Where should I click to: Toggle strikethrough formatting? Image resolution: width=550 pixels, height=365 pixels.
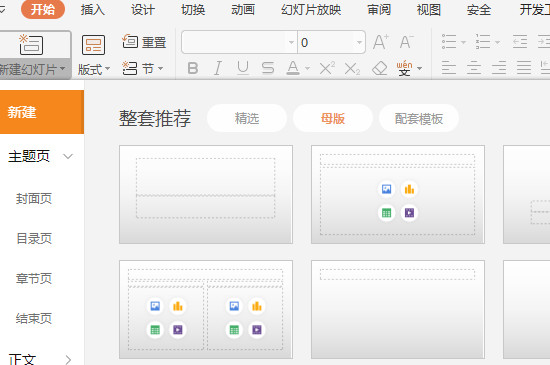click(x=268, y=68)
